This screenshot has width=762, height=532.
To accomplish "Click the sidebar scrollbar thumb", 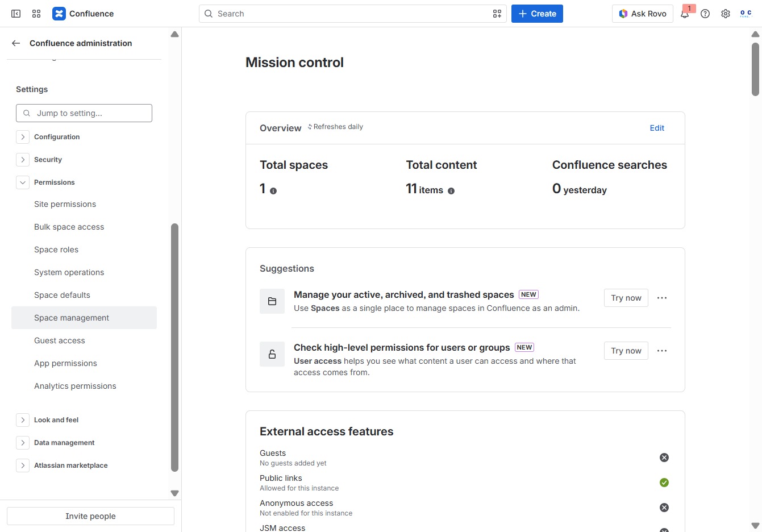I will 174,347.
